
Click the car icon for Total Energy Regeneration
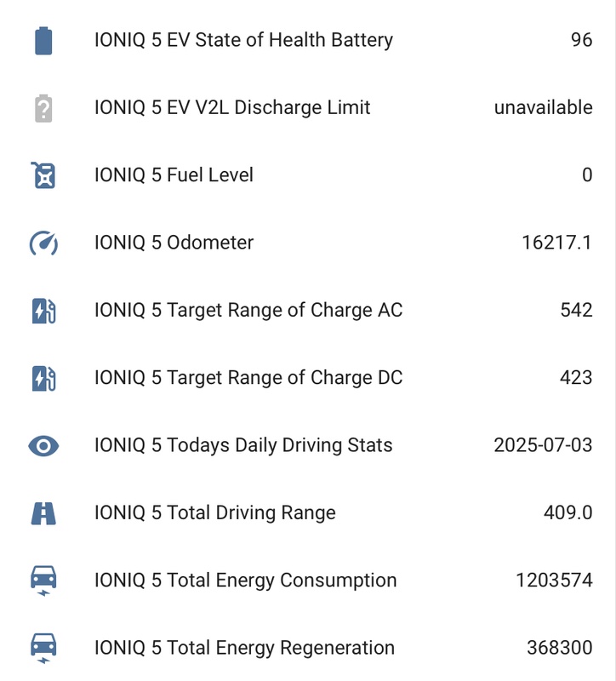pyautogui.click(x=43, y=649)
